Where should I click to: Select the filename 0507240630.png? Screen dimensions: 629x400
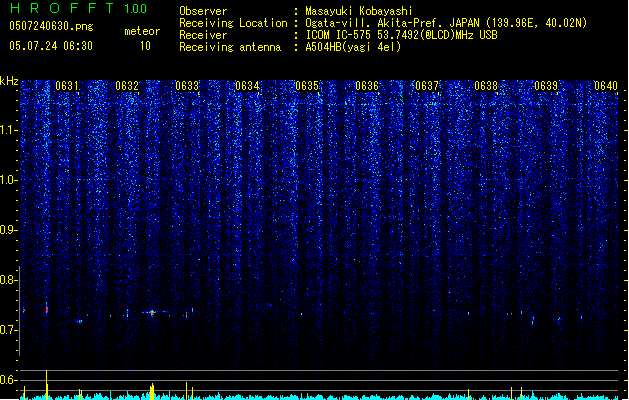pyautogui.click(x=51, y=26)
